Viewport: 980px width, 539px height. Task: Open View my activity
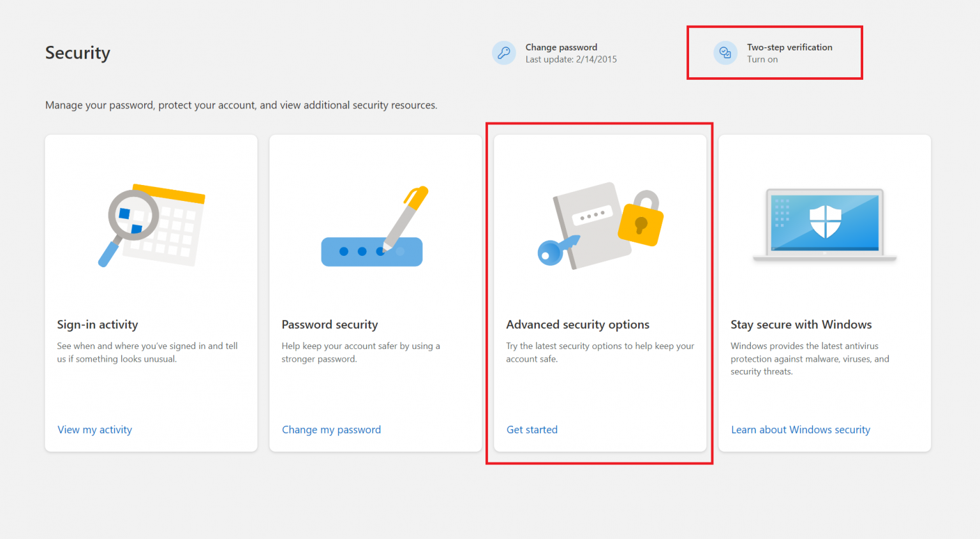point(94,429)
